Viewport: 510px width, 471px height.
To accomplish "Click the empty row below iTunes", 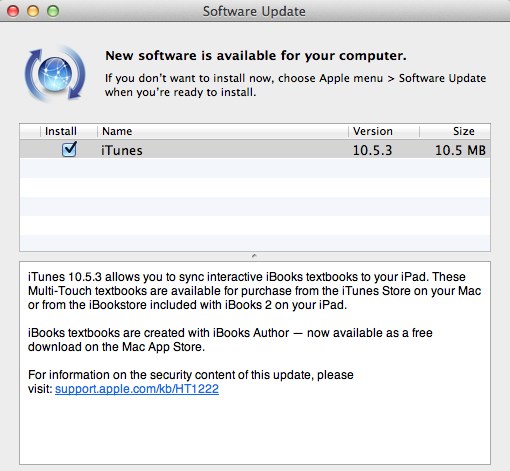I will pos(255,168).
